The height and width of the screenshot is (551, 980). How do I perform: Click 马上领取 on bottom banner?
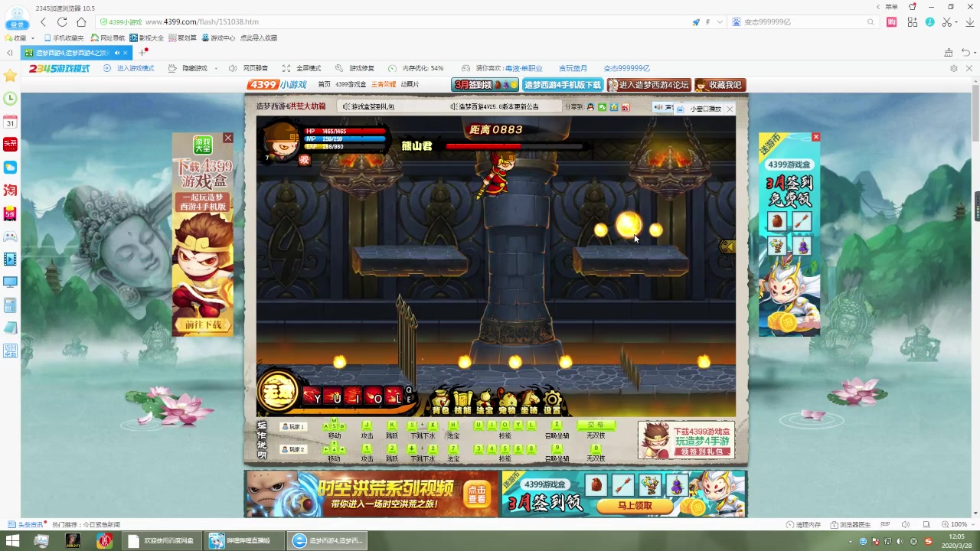point(635,505)
